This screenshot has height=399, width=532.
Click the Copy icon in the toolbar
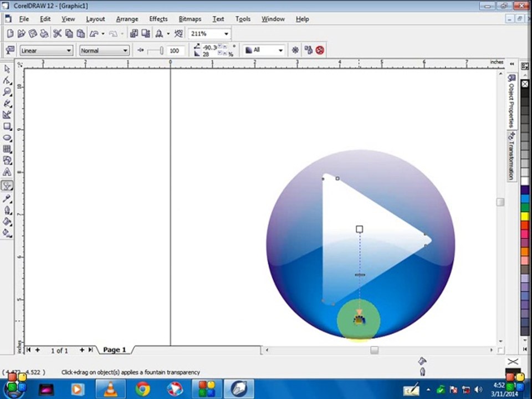point(69,33)
